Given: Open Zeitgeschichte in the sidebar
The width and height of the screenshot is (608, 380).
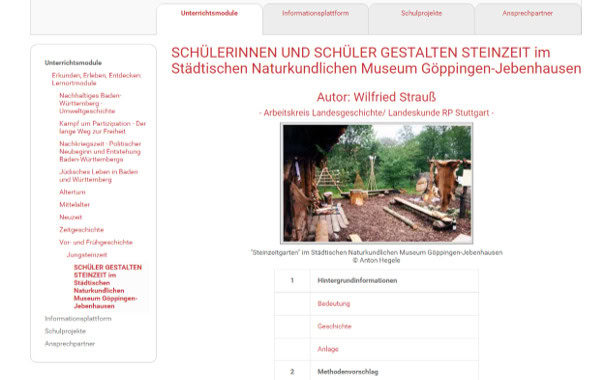Looking at the screenshot, I should click(81, 230).
